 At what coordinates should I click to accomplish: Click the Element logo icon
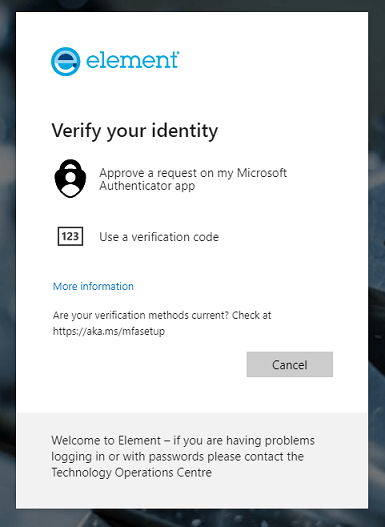click(66, 61)
